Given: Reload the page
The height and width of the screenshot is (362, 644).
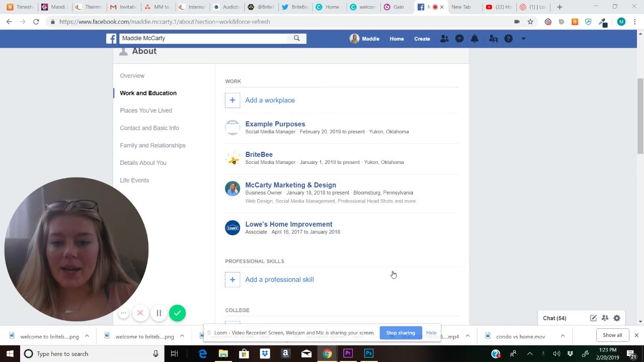Looking at the screenshot, I should tap(36, 22).
